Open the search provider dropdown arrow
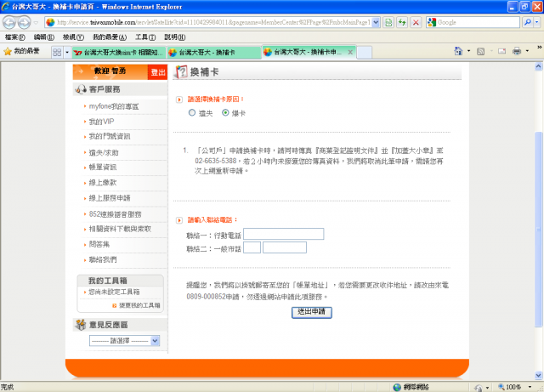Screen dimensions: 544x392 coord(536,23)
